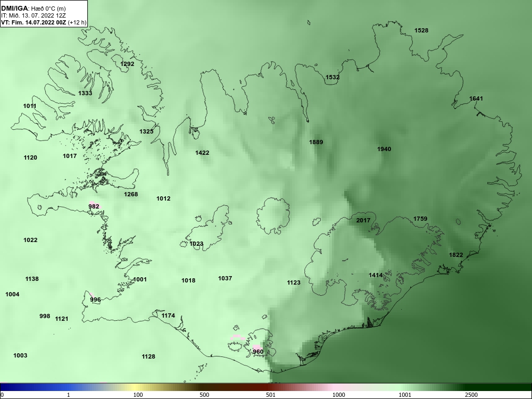This screenshot has width=532, height=399.
Task: Click the 1641 value on the east coast
Action: click(x=476, y=99)
